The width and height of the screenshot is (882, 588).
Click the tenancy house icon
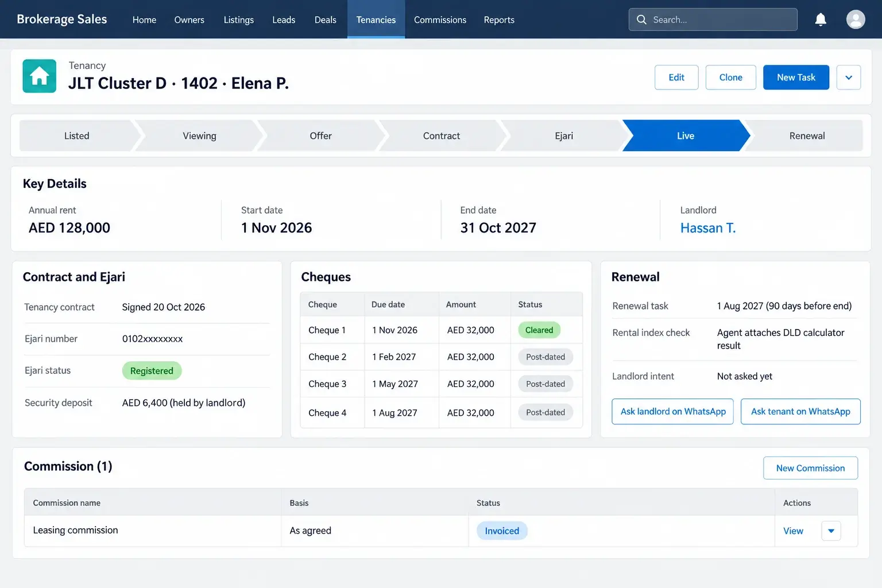coord(40,76)
